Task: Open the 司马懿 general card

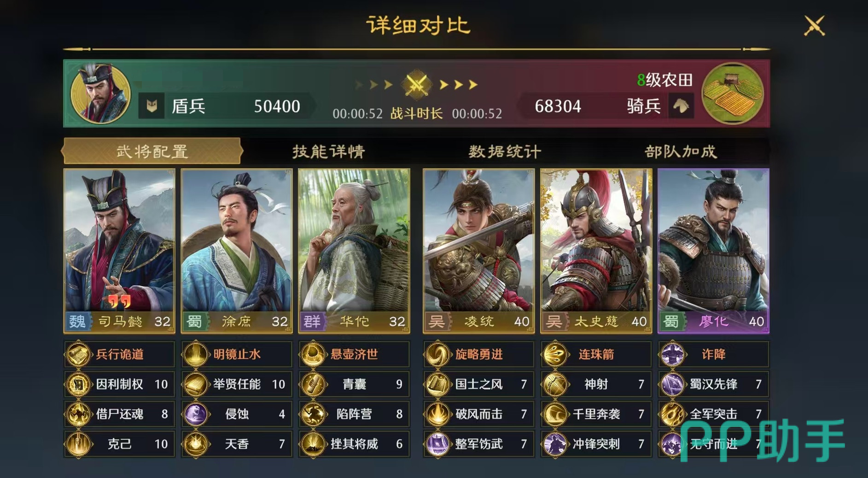Action: tap(119, 251)
